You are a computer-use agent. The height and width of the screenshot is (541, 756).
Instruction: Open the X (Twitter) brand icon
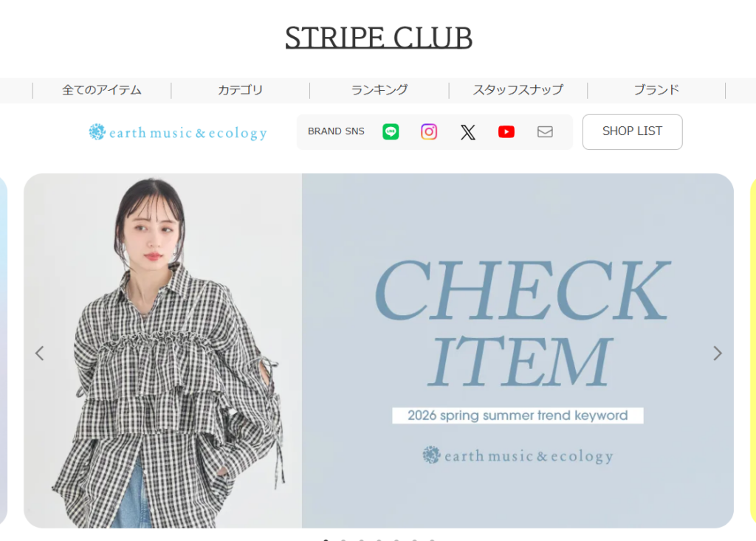coord(467,132)
